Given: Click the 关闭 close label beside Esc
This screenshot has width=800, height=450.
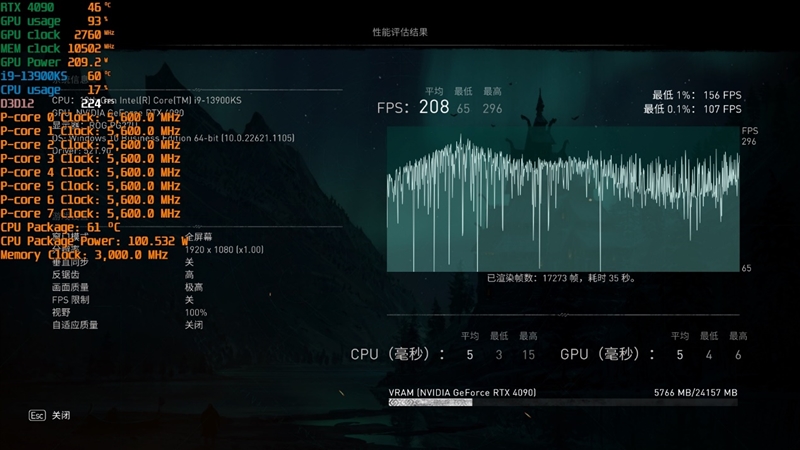Looking at the screenshot, I should 61,415.
